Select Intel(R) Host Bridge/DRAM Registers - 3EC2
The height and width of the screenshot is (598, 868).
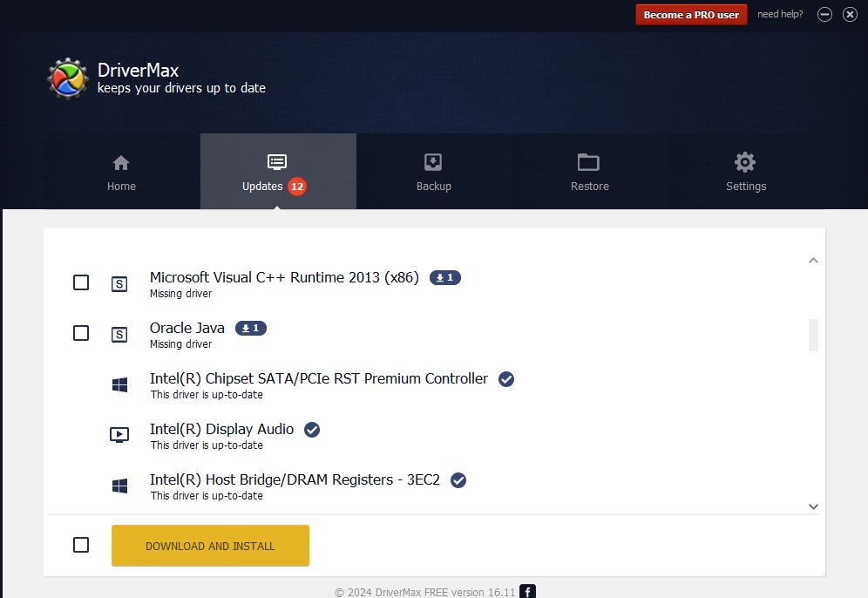(x=295, y=479)
